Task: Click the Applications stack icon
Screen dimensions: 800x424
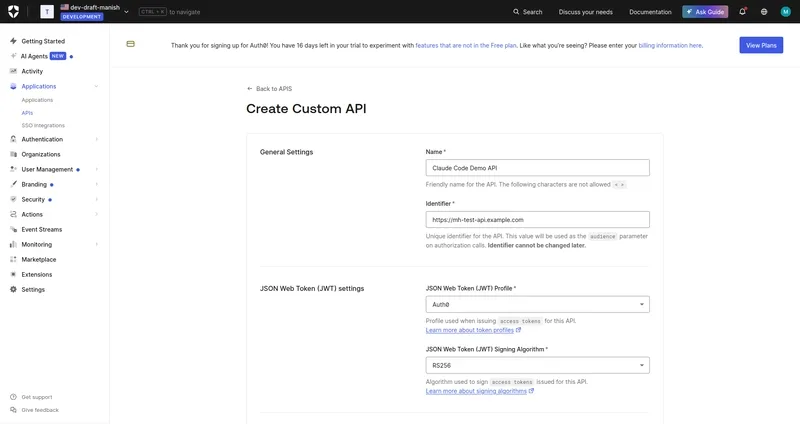Action: (13, 86)
